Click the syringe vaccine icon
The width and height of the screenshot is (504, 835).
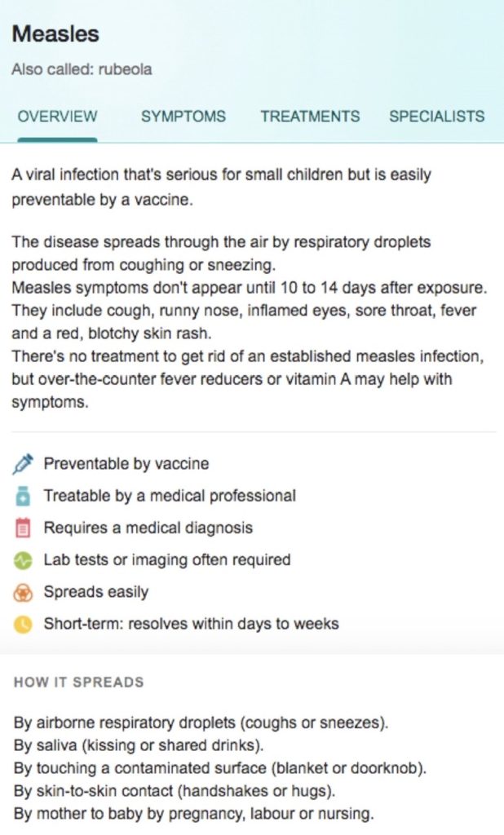22,464
